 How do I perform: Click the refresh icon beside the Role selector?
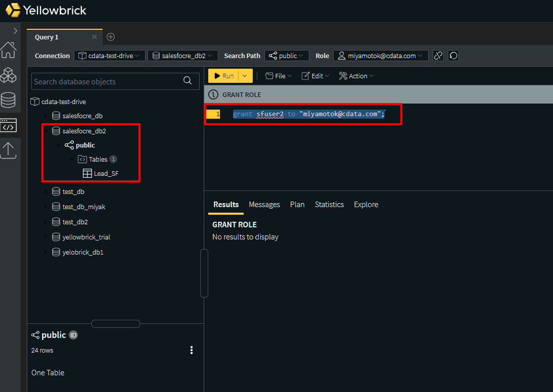(453, 56)
